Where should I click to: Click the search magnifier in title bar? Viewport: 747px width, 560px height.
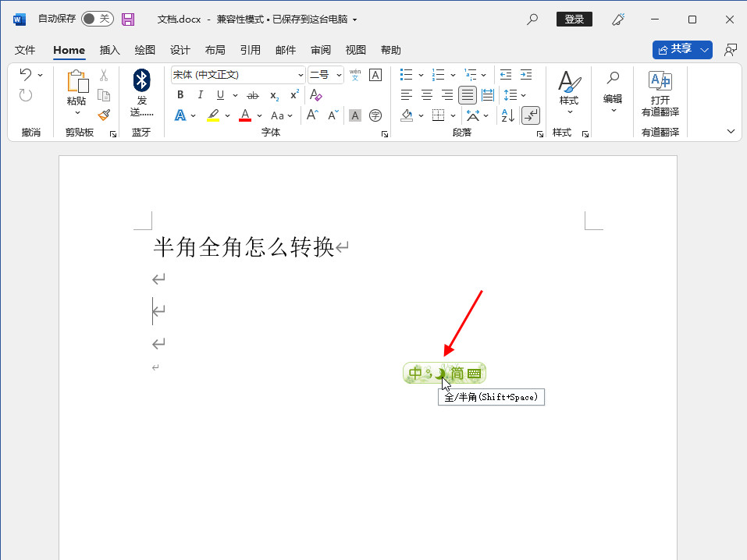532,19
